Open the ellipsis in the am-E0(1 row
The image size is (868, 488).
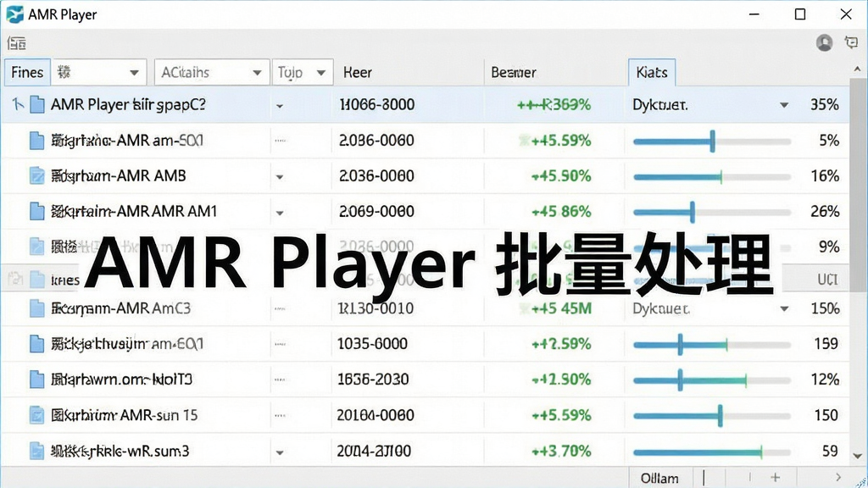(280, 344)
